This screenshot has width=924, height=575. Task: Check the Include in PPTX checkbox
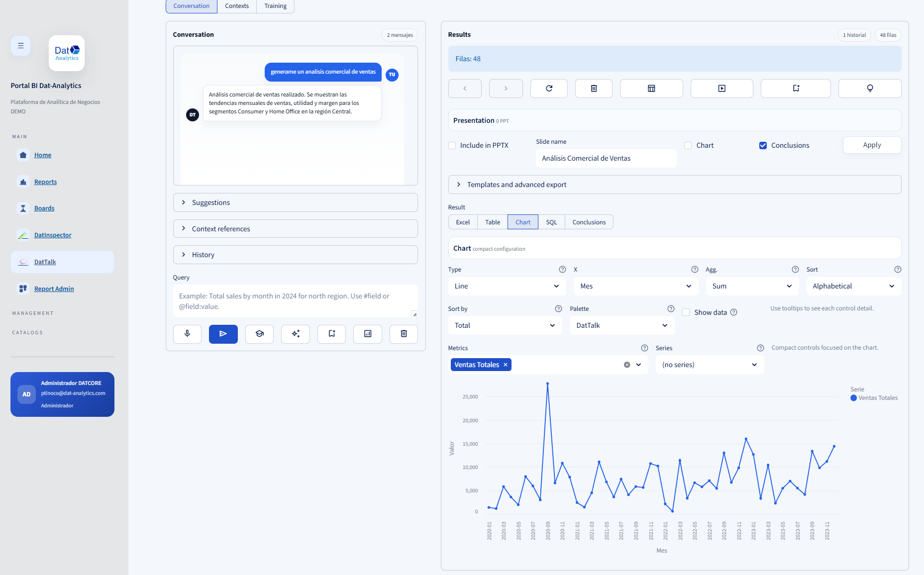click(x=452, y=145)
